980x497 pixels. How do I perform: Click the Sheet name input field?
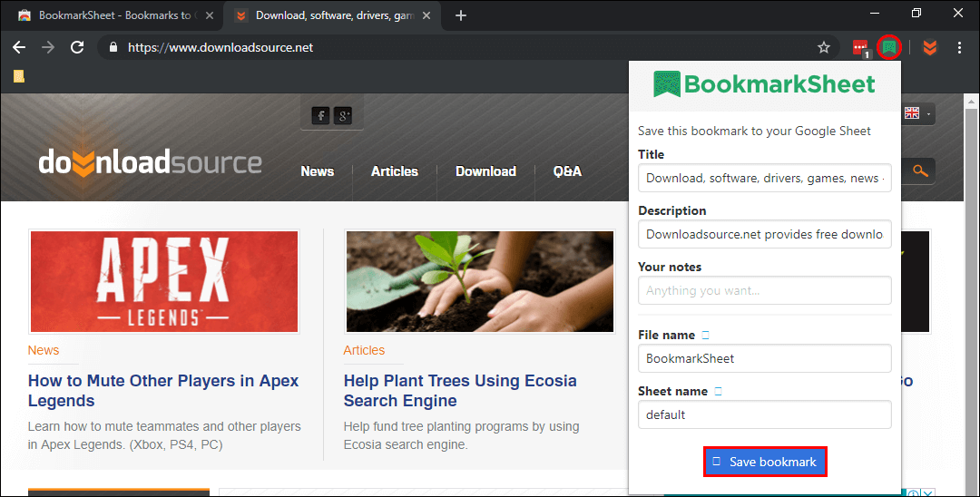764,414
